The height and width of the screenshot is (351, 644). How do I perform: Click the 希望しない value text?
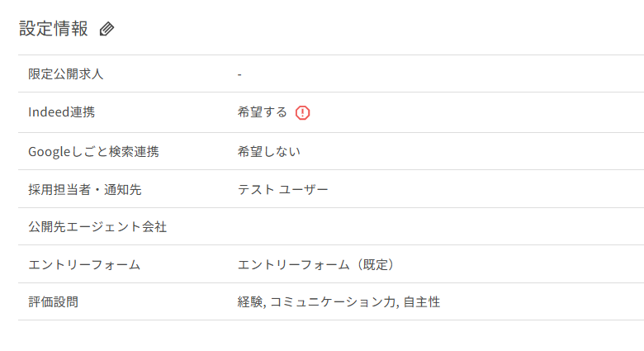[x=269, y=151]
